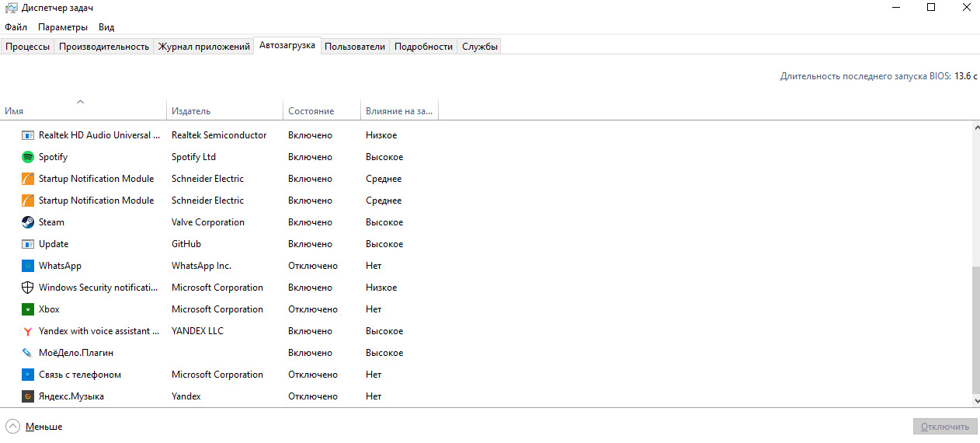The height and width of the screenshot is (443, 980).
Task: Collapse Task Manager with the Меньше chevron
Action: point(12,426)
